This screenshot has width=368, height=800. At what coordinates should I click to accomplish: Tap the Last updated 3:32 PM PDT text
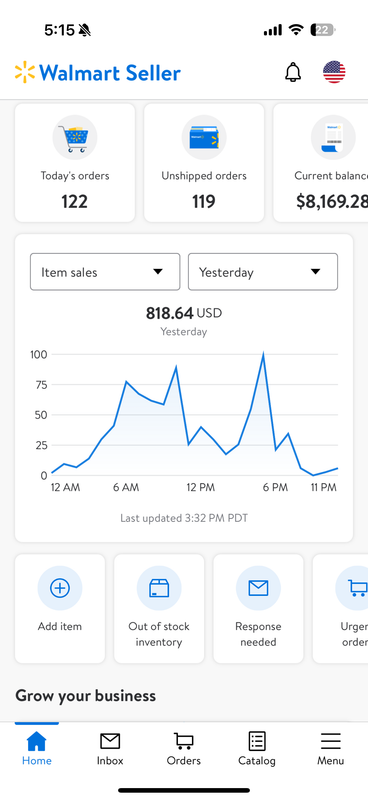184,518
